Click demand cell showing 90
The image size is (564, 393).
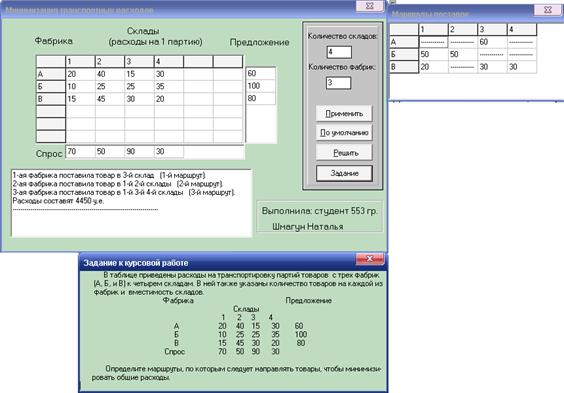[139, 151]
